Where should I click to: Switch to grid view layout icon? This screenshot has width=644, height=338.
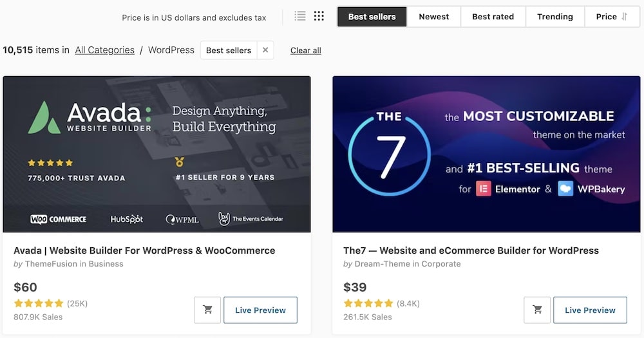[319, 16]
